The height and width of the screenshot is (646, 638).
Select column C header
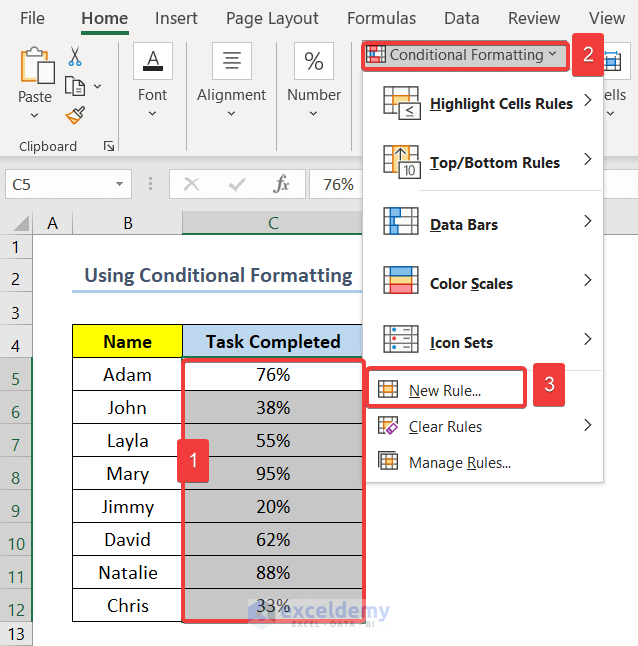pos(272,223)
